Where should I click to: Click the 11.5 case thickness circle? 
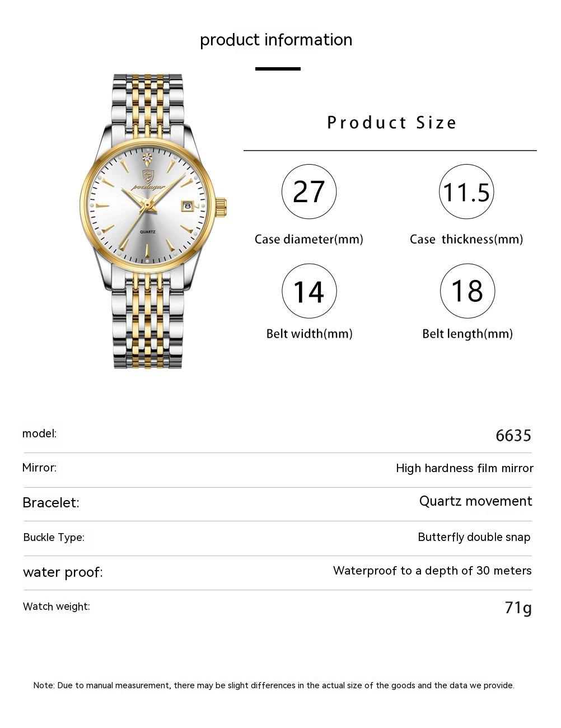click(466, 192)
